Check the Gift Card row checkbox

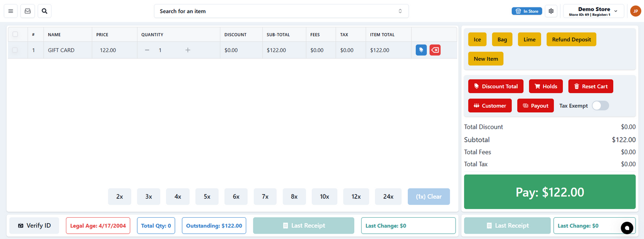(15, 50)
